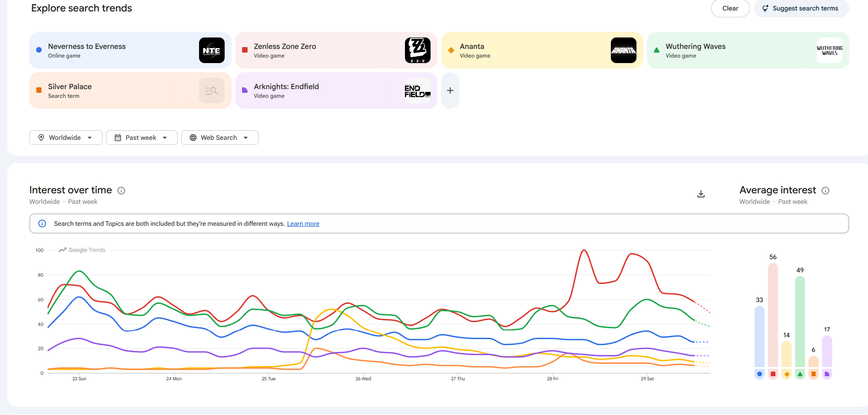
Task: Click the Silver Palace search-term icon
Action: 212,90
